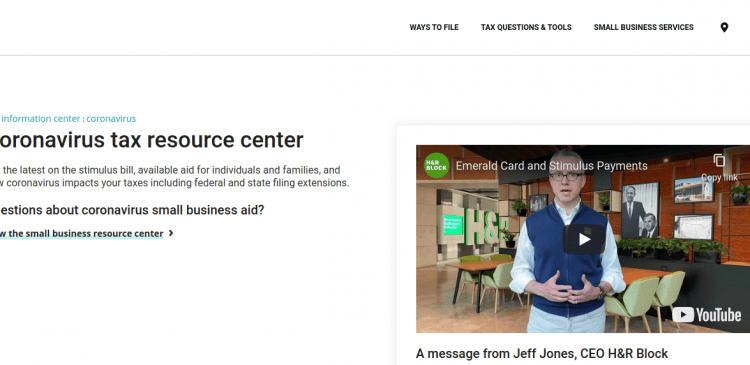Select 'A message from Jeff Jones' caption

[541, 354]
